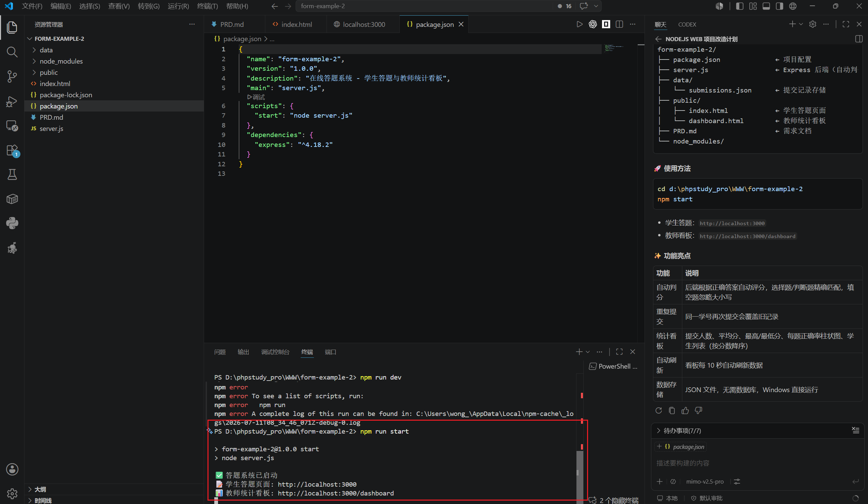Open the customize layout control

753,6
